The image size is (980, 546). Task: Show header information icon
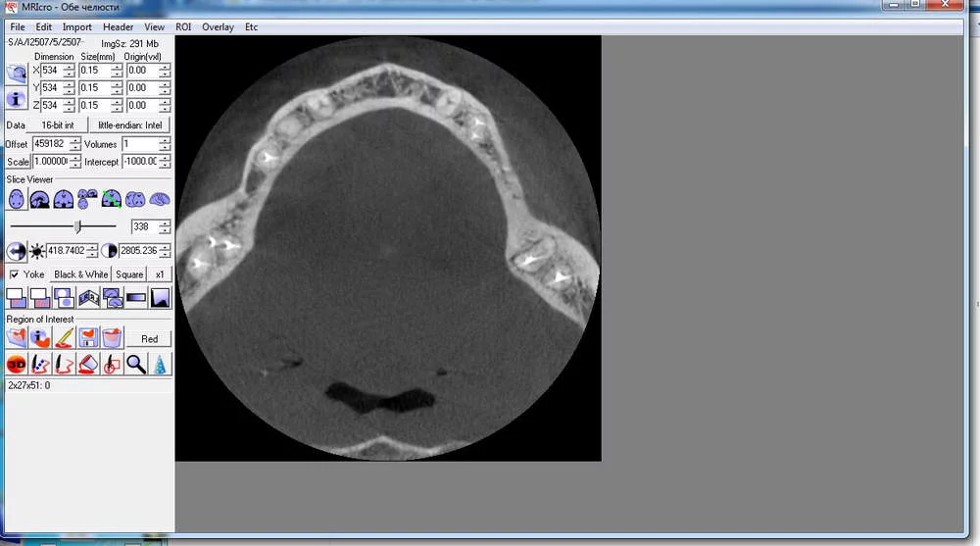[x=17, y=99]
